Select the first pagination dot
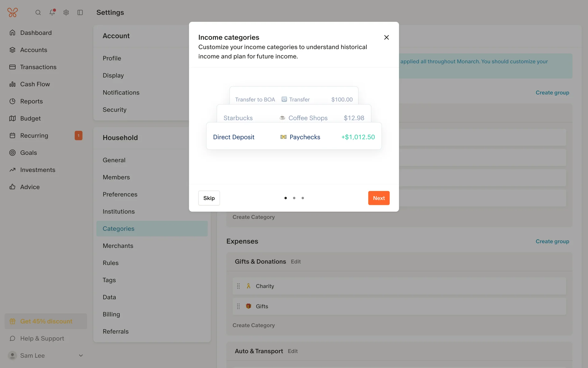 (285, 198)
